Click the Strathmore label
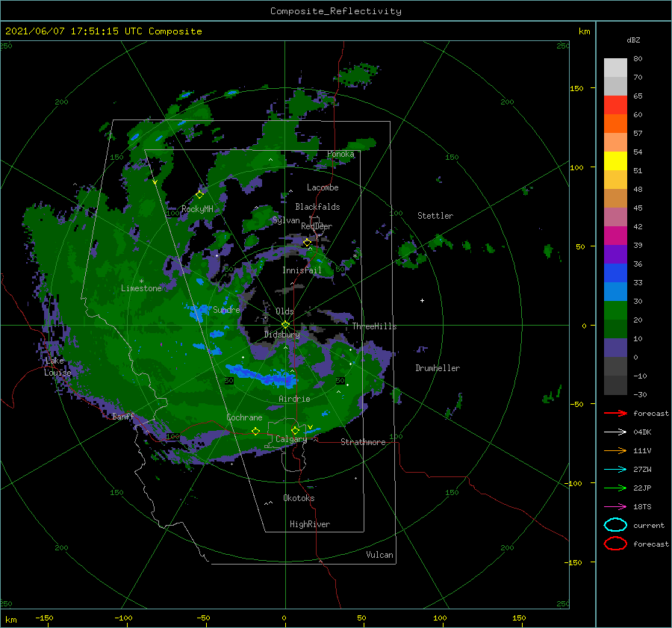The height and width of the screenshot is (628, 672). click(x=363, y=442)
